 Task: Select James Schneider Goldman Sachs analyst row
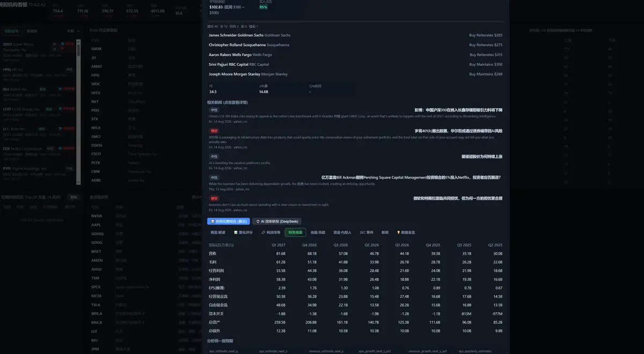tap(355, 35)
